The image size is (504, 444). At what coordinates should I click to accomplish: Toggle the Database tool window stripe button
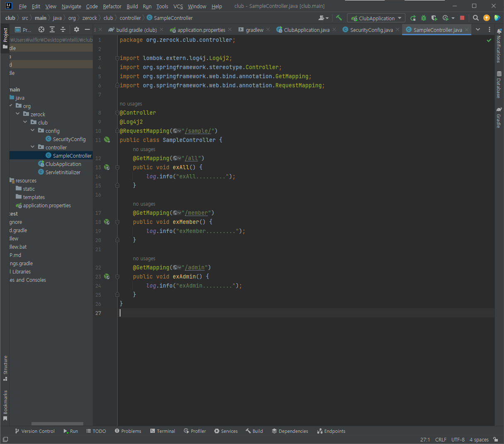tap(499, 85)
